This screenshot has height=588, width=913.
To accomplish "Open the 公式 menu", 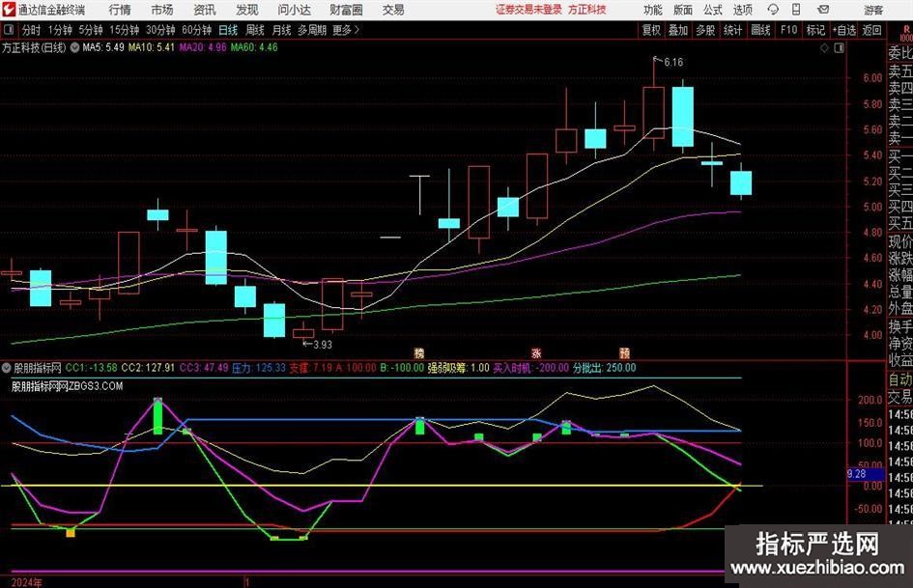I will coord(712,10).
